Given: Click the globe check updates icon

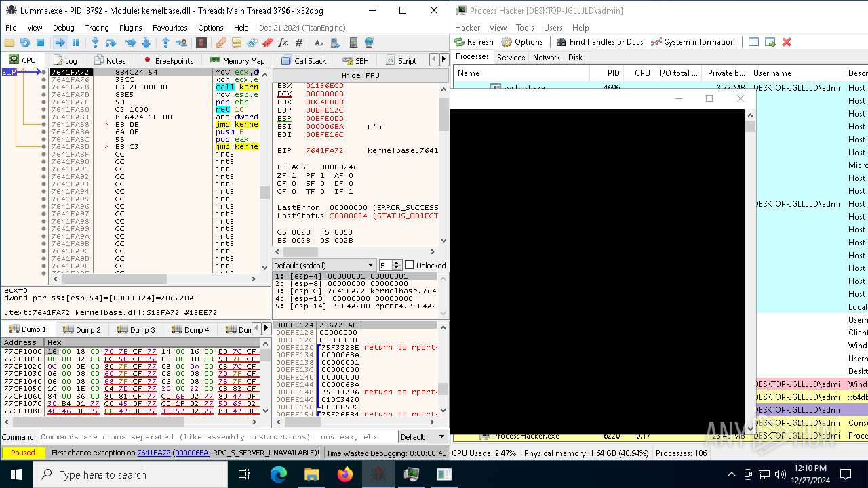Looking at the screenshot, I should click(x=369, y=43).
